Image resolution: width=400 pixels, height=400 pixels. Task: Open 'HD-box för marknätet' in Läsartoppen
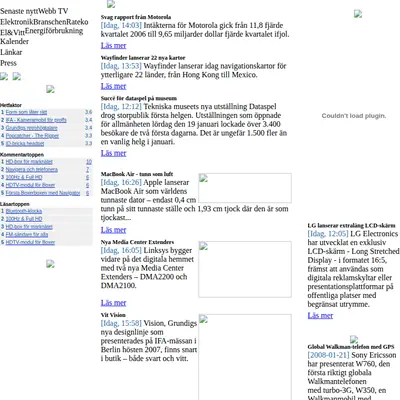tap(29, 227)
